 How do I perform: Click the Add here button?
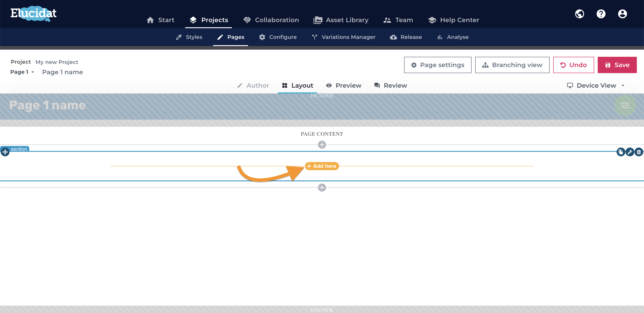click(x=322, y=166)
